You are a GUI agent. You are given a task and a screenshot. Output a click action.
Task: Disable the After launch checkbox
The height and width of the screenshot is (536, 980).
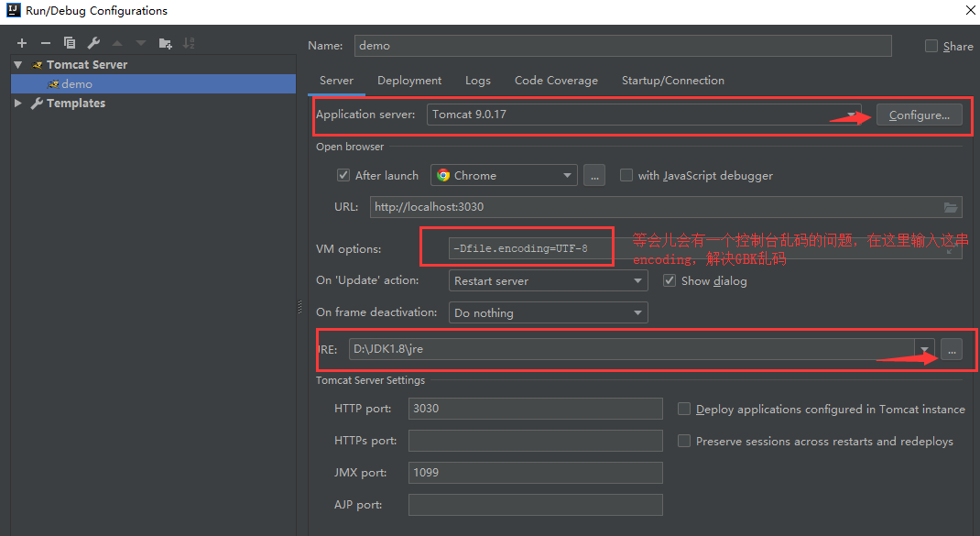coord(343,175)
